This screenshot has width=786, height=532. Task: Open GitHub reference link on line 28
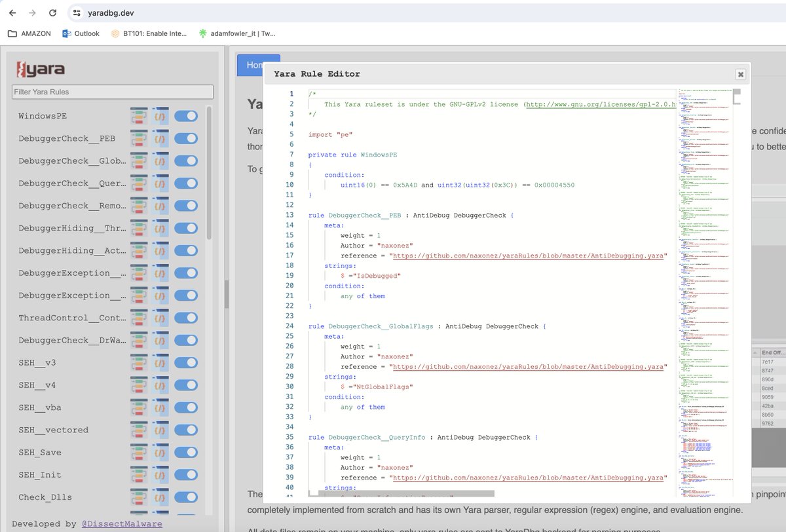[527, 367]
